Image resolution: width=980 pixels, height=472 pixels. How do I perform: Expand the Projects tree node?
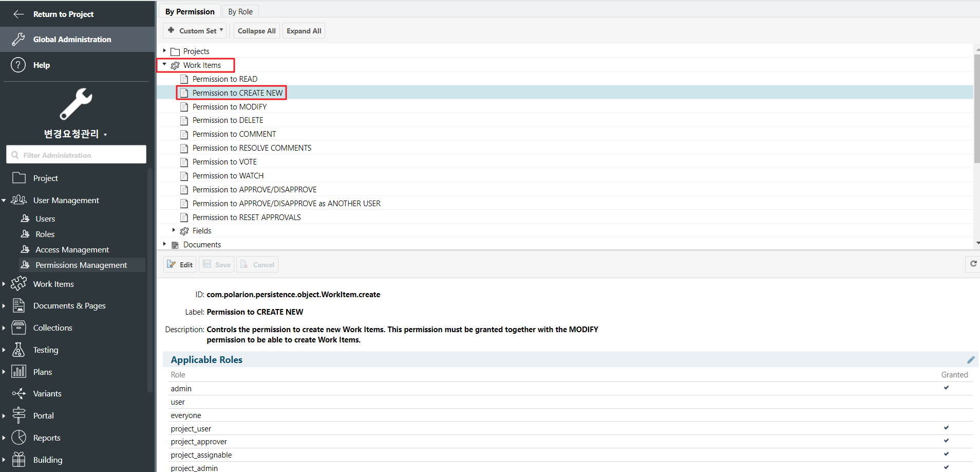164,51
